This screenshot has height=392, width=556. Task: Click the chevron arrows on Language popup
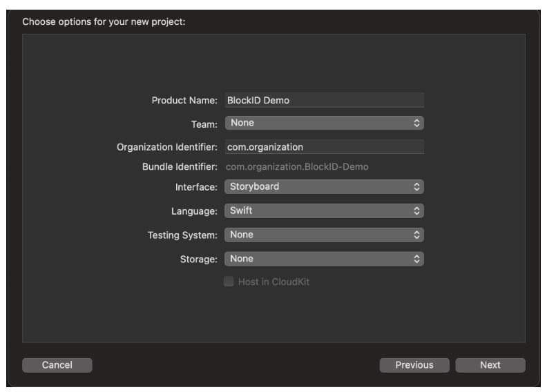coord(416,210)
